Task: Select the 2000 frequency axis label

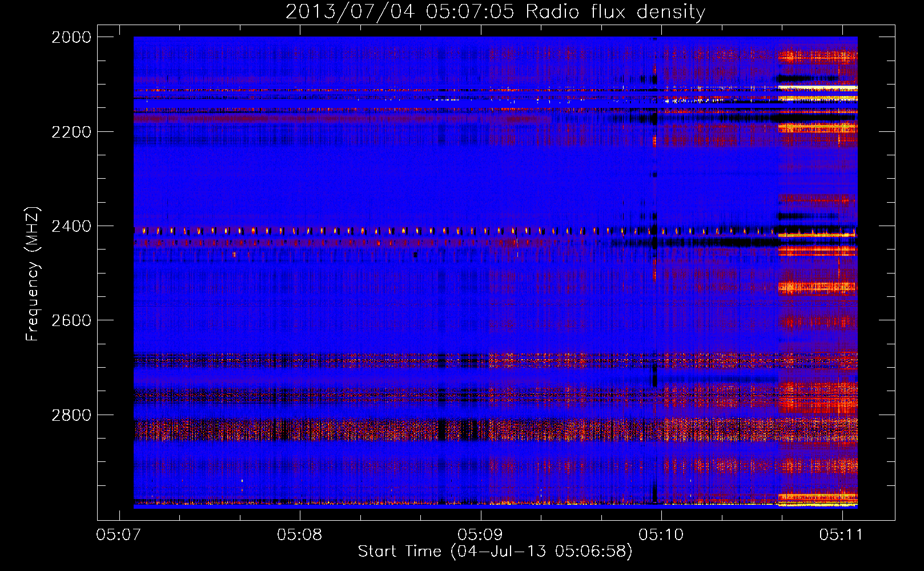Action: pos(71,37)
